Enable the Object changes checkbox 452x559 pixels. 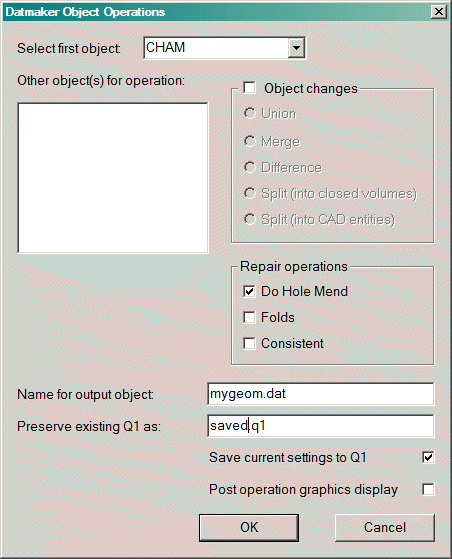[x=249, y=87]
